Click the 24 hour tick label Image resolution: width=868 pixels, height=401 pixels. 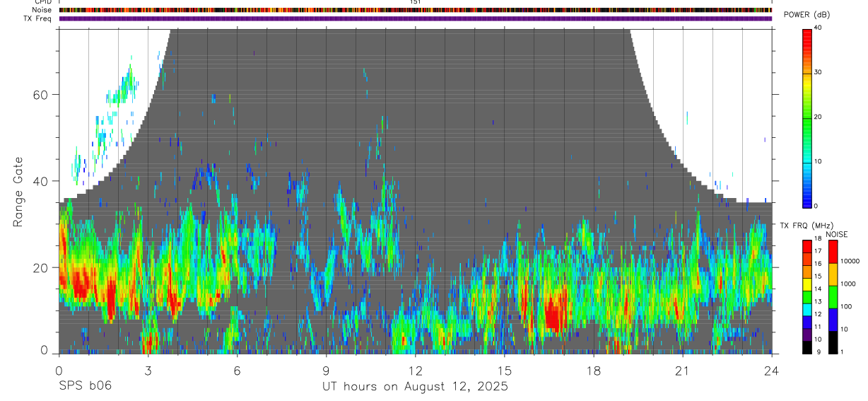pos(772,371)
